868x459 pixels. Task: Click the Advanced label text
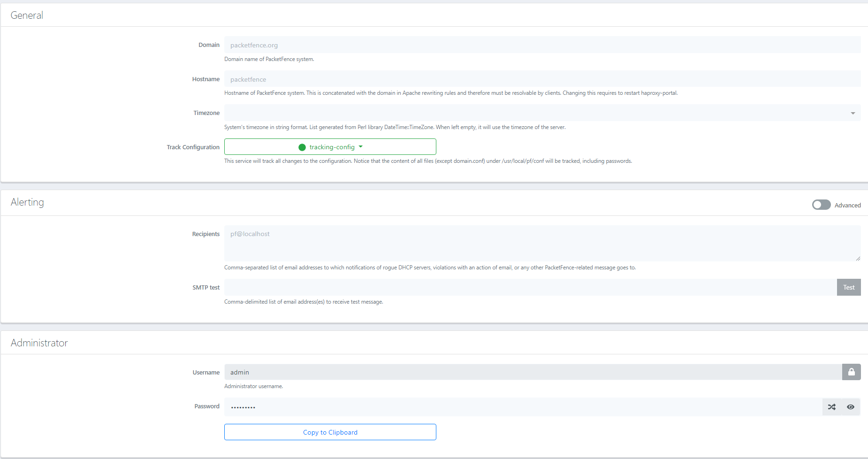[x=847, y=206]
